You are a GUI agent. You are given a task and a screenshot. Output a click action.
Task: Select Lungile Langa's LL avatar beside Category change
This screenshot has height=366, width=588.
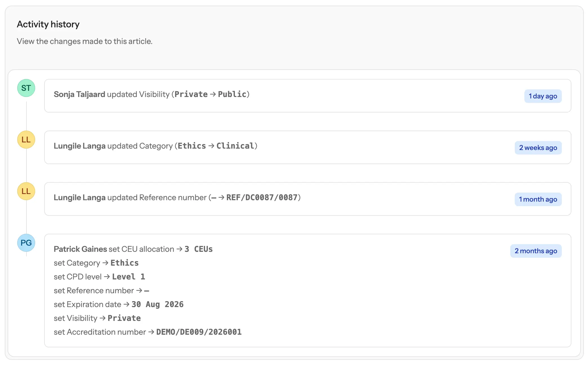click(x=26, y=140)
